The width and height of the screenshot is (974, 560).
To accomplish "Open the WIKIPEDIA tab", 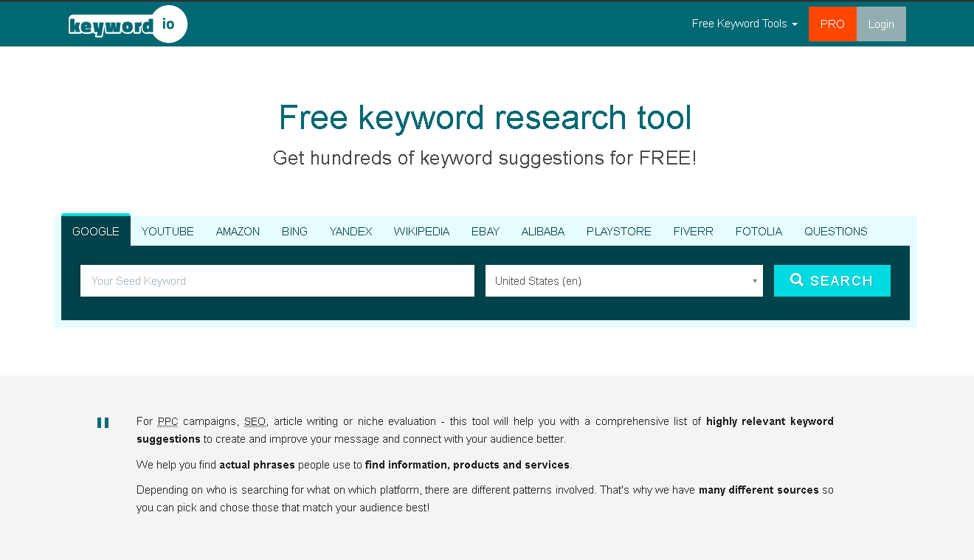I will point(421,231).
